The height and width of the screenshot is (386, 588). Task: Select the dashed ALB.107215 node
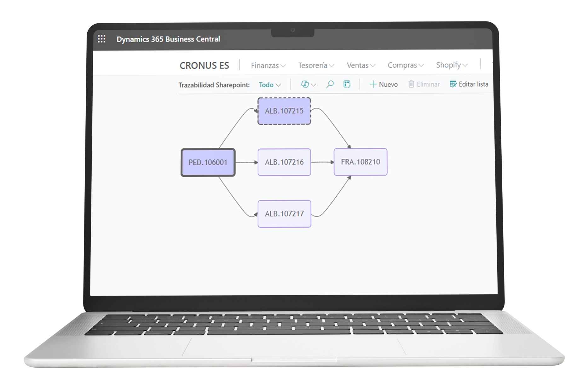click(x=284, y=111)
